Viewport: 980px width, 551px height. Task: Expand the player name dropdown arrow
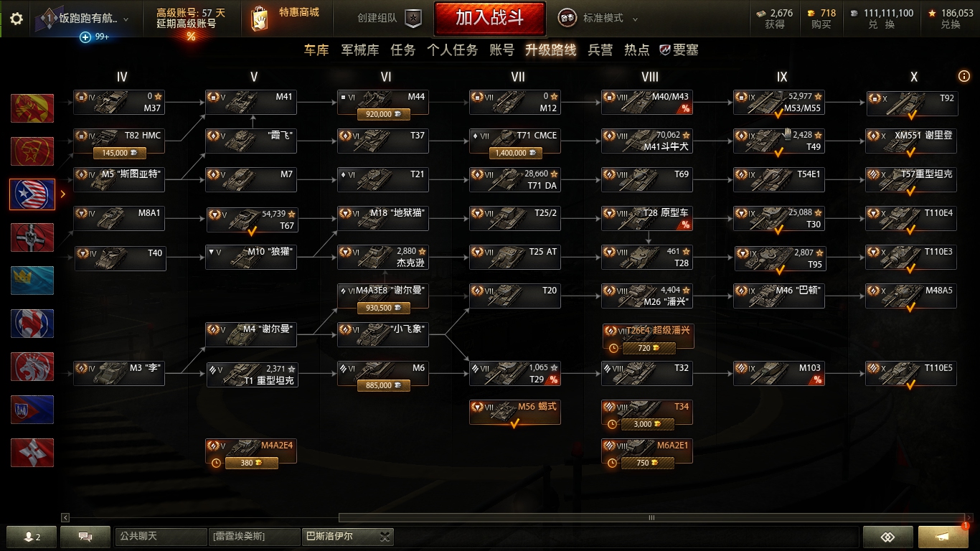126,19
